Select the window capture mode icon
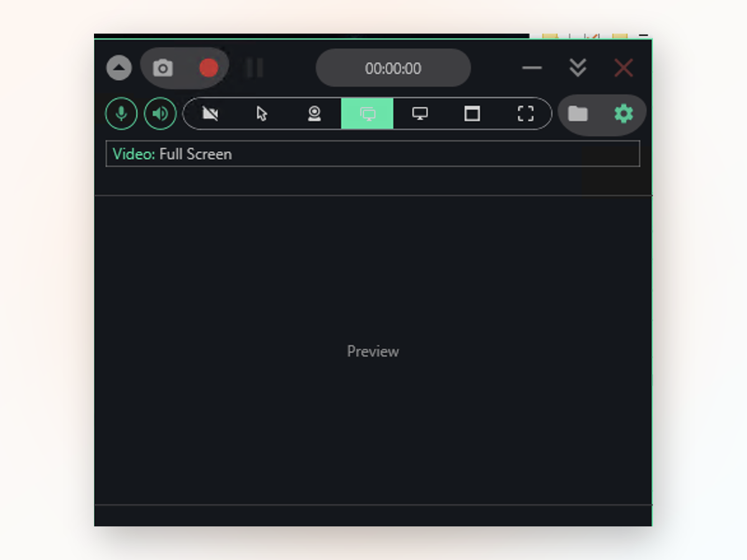 point(472,113)
